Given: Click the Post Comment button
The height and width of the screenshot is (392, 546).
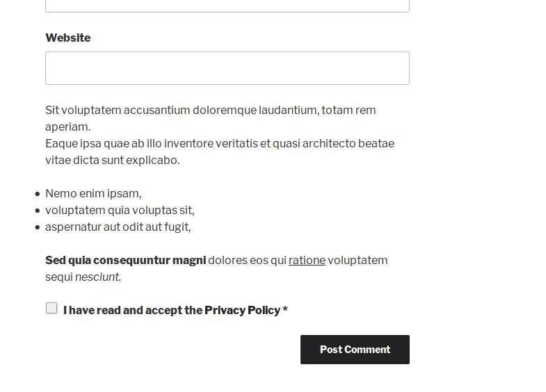Looking at the screenshot, I should 355,350.
